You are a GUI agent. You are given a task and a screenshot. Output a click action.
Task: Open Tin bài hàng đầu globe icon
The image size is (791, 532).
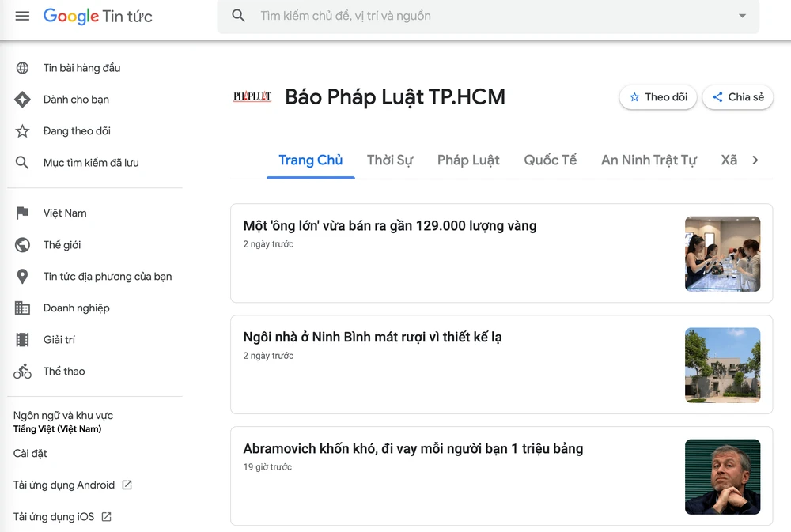(22, 68)
